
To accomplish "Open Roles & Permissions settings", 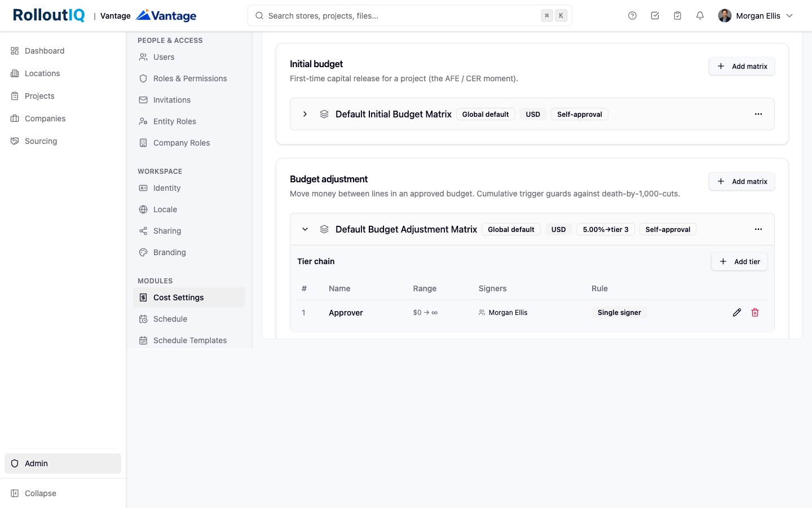I will pos(189,78).
